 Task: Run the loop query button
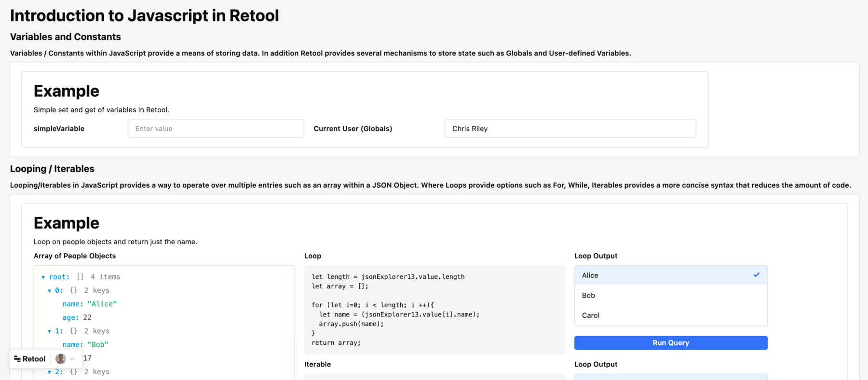pos(671,343)
